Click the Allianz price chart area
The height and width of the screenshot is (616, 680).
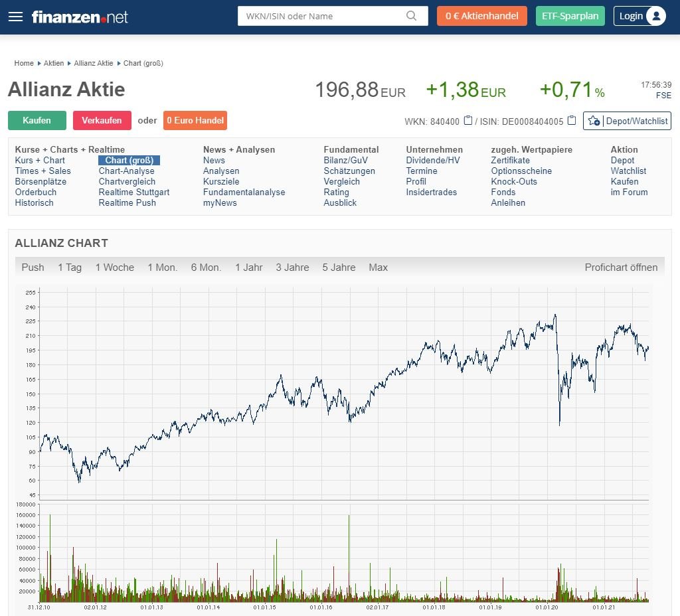(344, 394)
